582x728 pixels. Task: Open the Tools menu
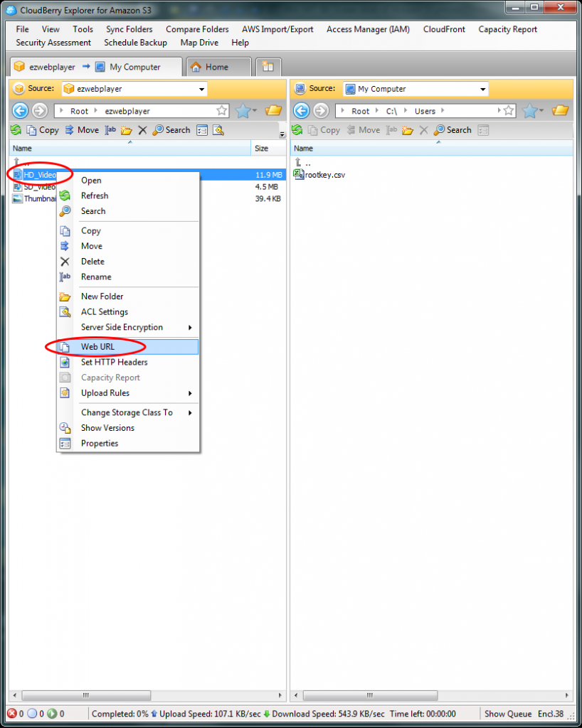click(83, 28)
